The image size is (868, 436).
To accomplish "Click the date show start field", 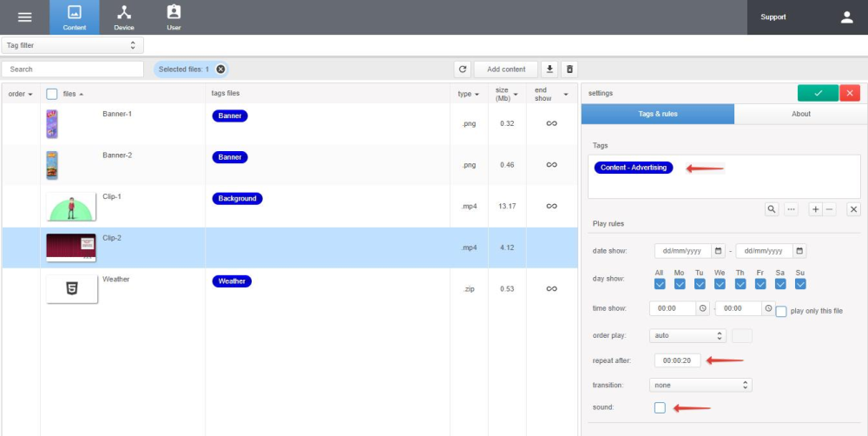I will [x=682, y=251].
